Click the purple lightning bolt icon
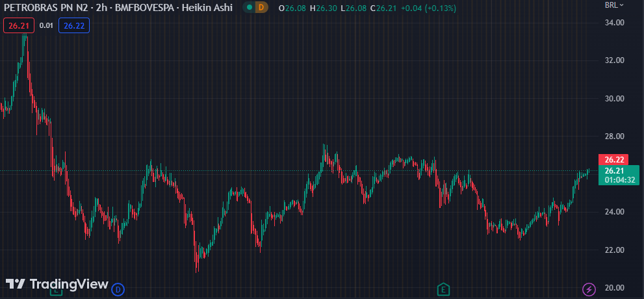Image resolution: width=644 pixels, height=299 pixels. (589, 289)
